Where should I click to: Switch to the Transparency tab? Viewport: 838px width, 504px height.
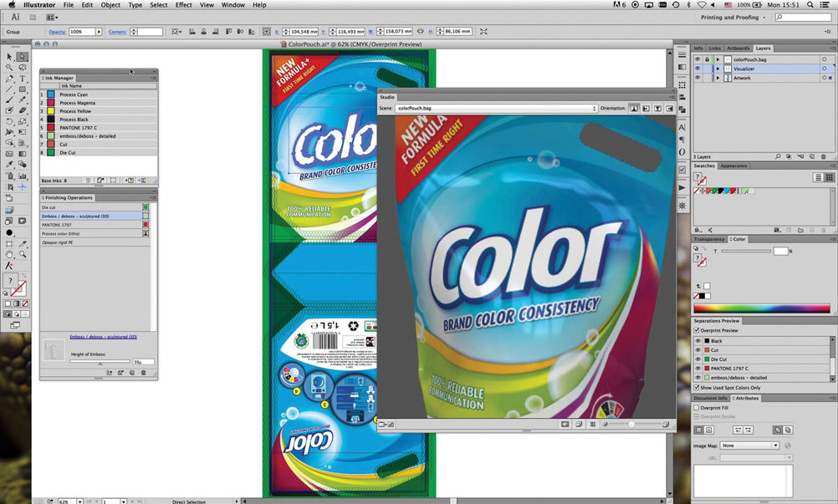coord(708,239)
